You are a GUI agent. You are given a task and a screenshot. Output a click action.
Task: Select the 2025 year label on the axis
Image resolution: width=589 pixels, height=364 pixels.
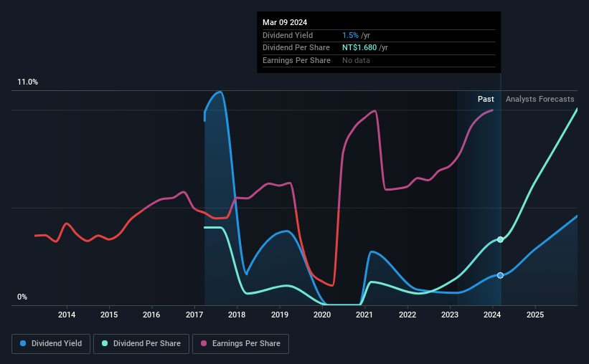535,315
